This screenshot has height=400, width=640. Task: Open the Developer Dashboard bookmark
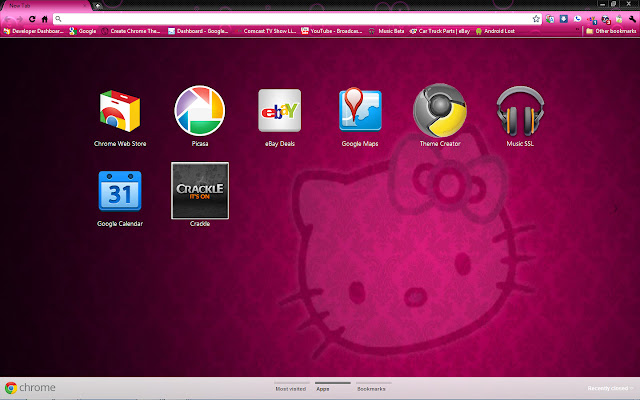[x=33, y=31]
